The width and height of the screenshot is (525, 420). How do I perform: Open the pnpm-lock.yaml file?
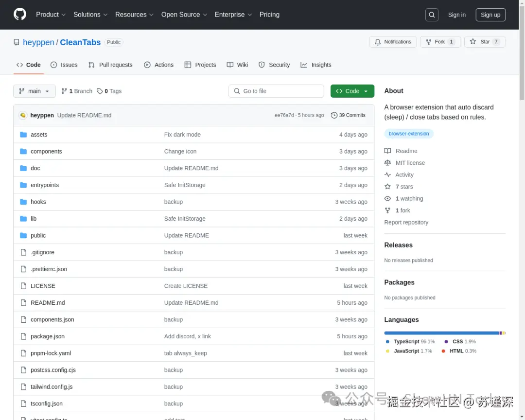tap(51, 353)
